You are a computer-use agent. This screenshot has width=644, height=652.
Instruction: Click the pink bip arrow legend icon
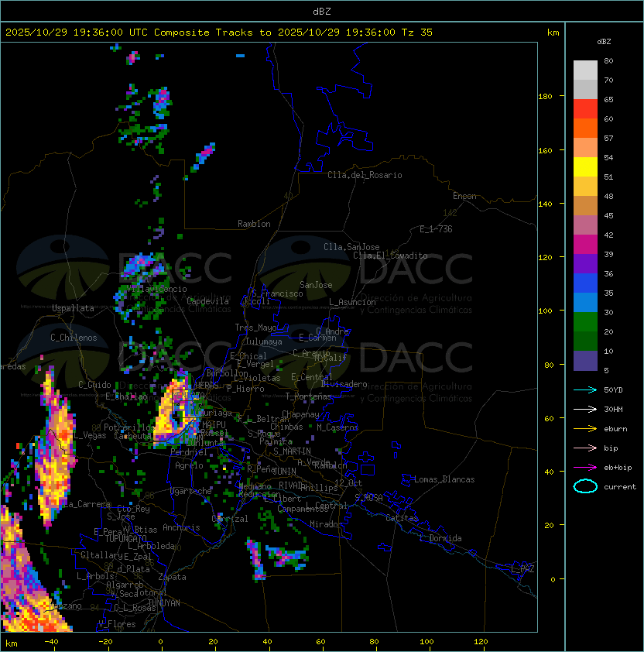[585, 448]
